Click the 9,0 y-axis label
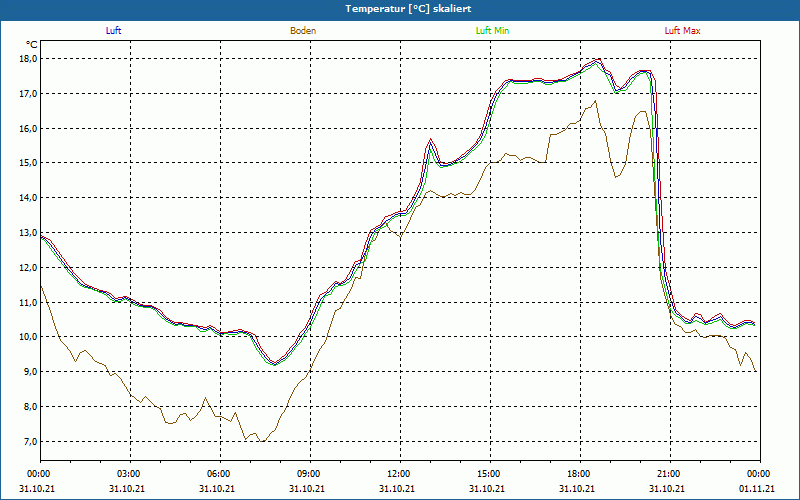 31,371
